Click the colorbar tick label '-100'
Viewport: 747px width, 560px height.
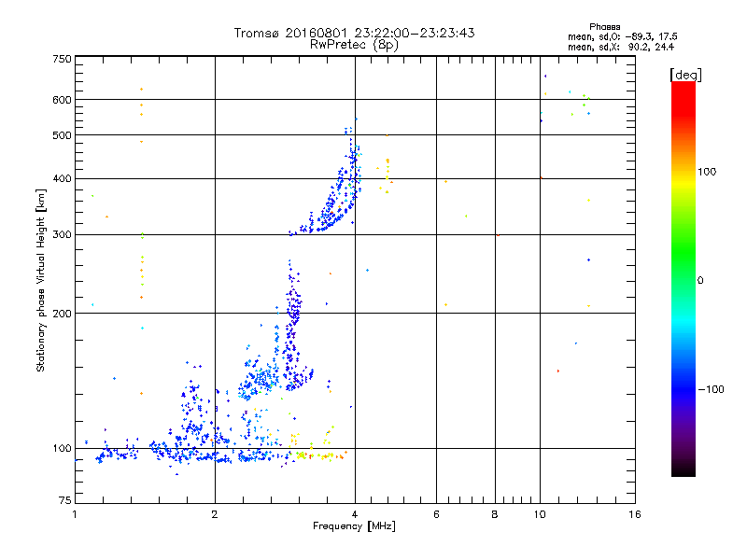coord(712,389)
